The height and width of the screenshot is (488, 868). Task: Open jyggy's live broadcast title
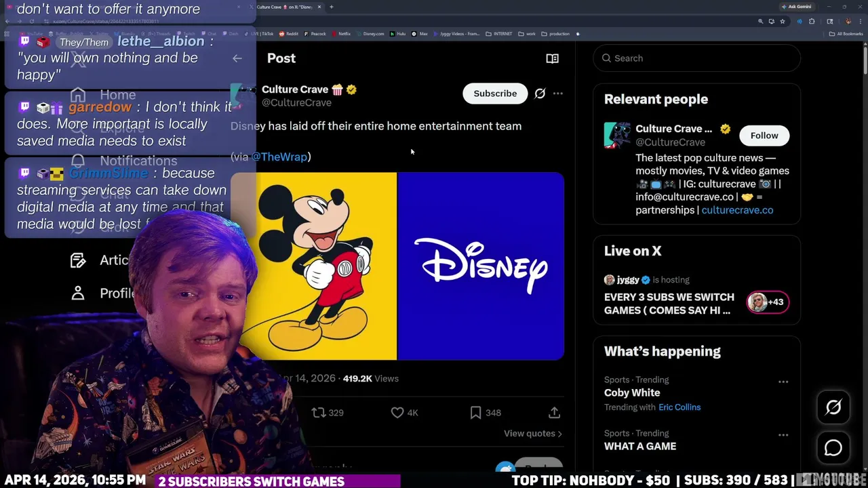pyautogui.click(x=669, y=304)
